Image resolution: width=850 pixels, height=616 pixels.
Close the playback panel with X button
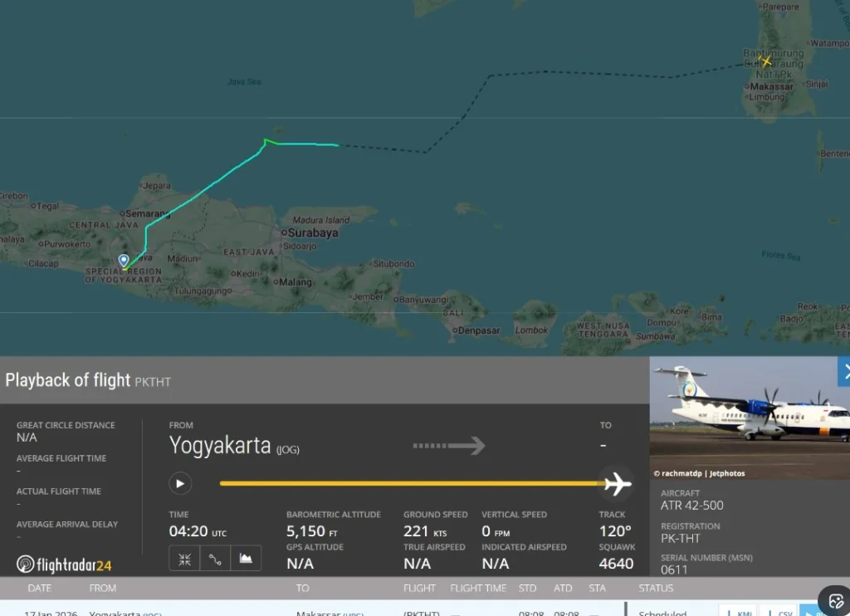(844, 370)
